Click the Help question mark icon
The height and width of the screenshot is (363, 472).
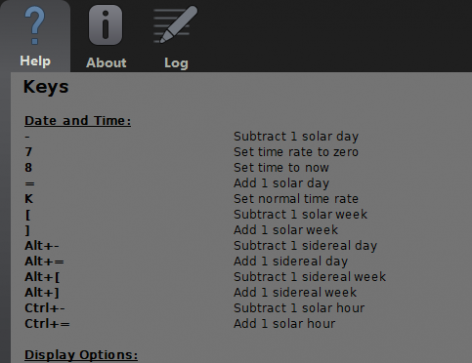point(35,26)
